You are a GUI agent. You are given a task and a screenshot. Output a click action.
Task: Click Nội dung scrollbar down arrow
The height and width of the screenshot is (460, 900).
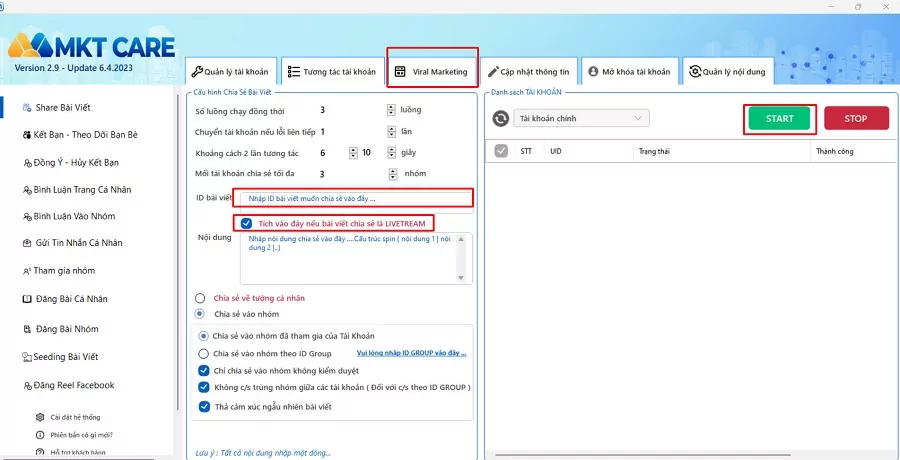tap(461, 278)
